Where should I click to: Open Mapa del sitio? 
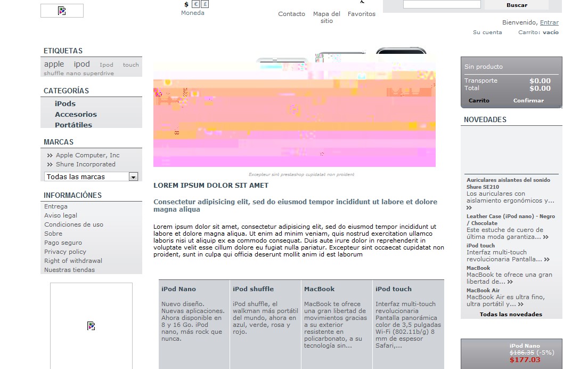[326, 17]
